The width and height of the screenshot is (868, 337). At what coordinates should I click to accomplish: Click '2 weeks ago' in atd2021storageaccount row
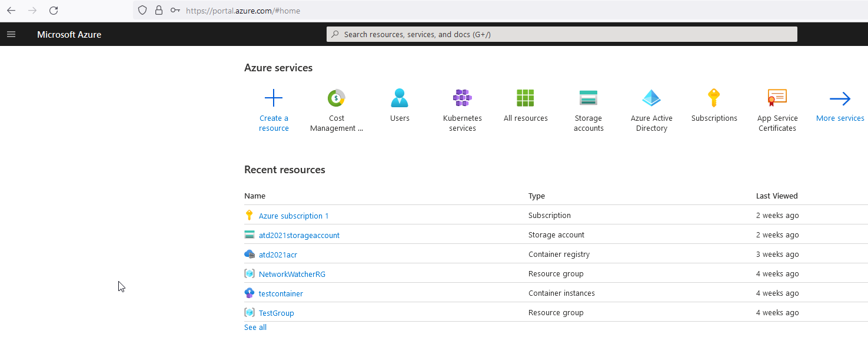(777, 234)
